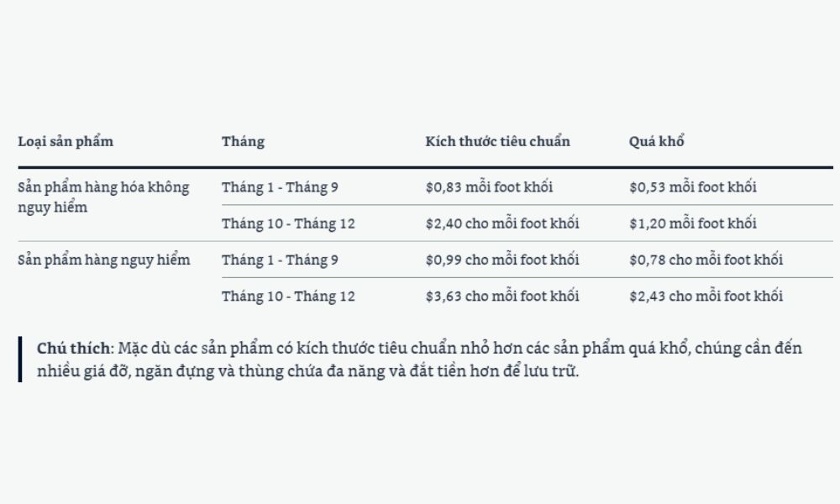
Task: Click the first "Tháng 10 - Tháng 12" cell
Action: tap(288, 223)
